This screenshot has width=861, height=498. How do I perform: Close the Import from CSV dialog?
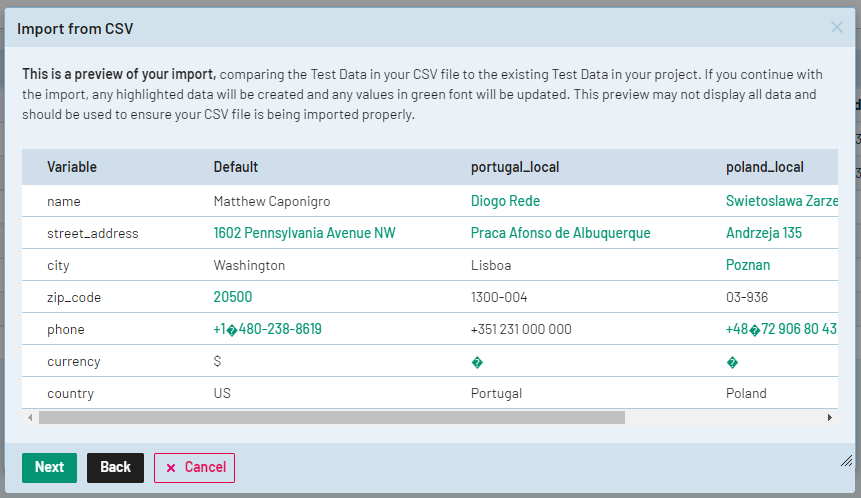pos(837,28)
